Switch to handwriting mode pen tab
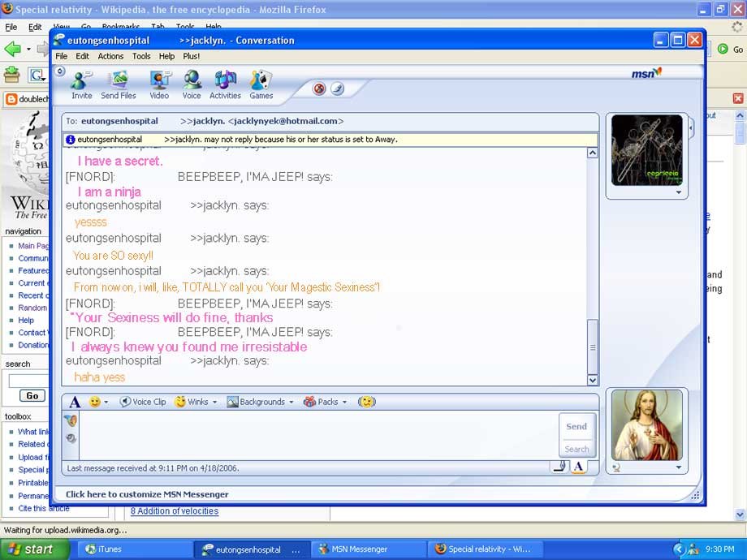 pos(560,466)
